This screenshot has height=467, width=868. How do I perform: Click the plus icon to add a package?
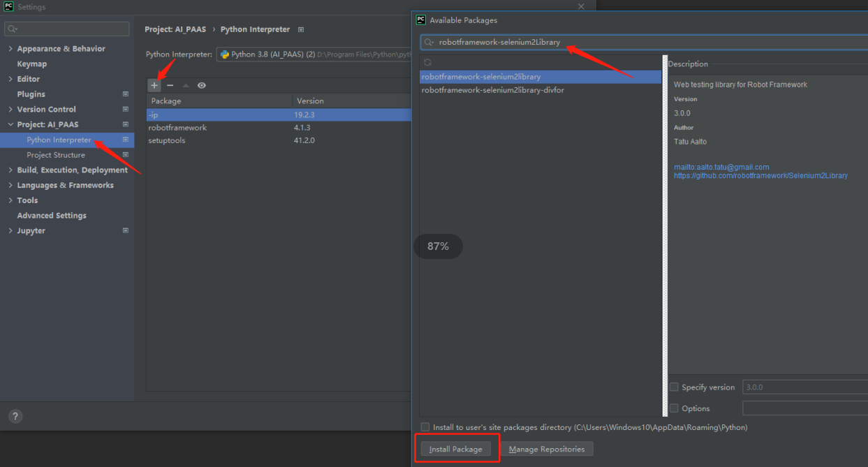click(154, 85)
